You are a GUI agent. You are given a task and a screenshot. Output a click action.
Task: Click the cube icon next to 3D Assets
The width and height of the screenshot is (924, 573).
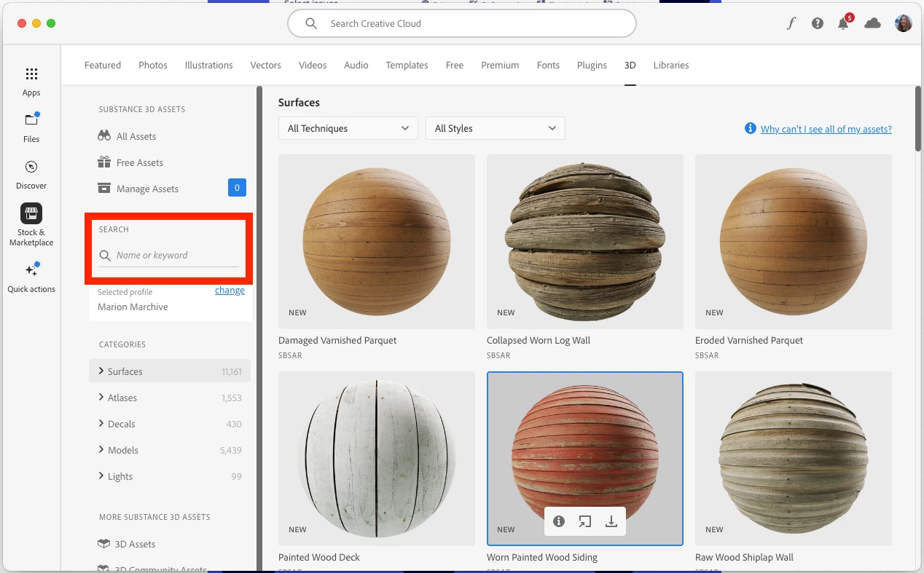tap(104, 544)
